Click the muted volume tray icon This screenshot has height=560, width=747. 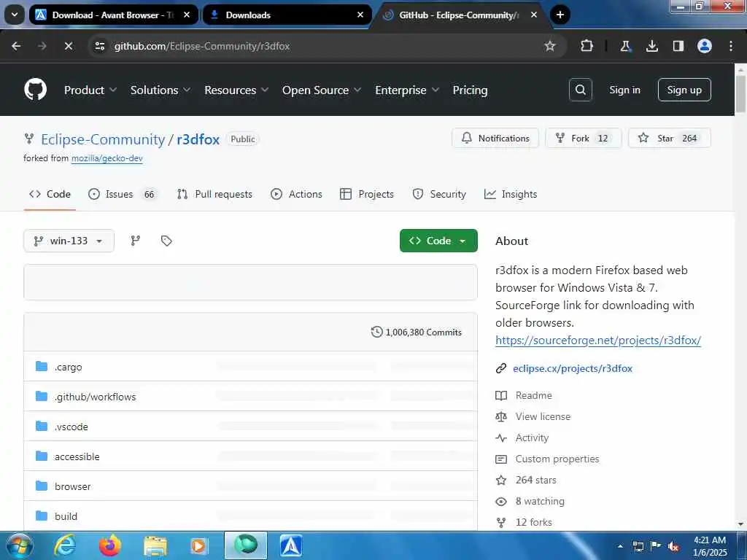673,546
